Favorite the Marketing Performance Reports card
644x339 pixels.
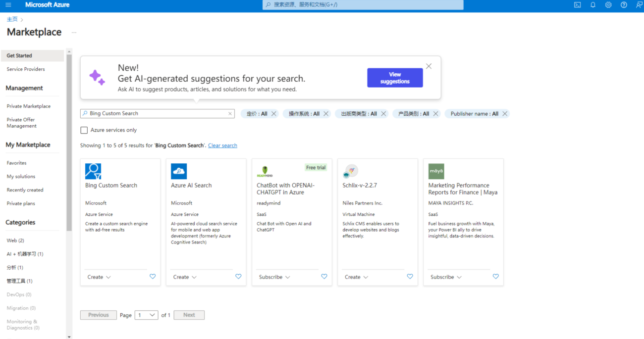pos(495,277)
